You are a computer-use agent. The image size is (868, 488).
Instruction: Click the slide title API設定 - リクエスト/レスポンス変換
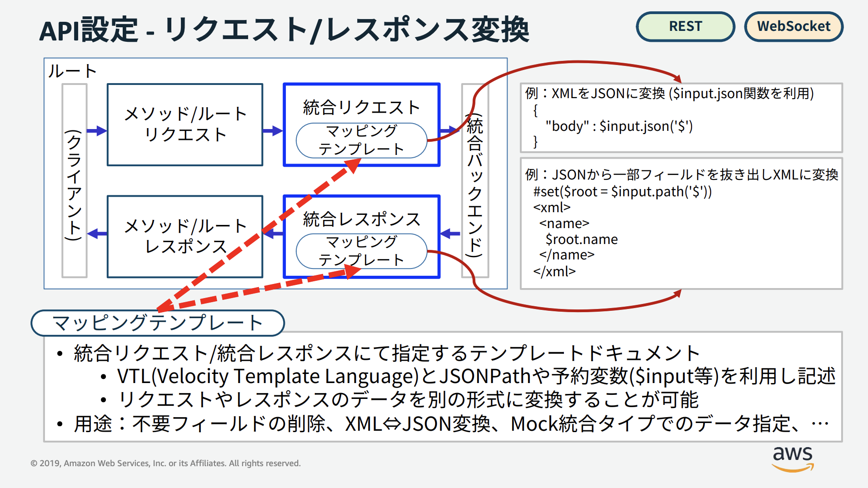point(284,30)
